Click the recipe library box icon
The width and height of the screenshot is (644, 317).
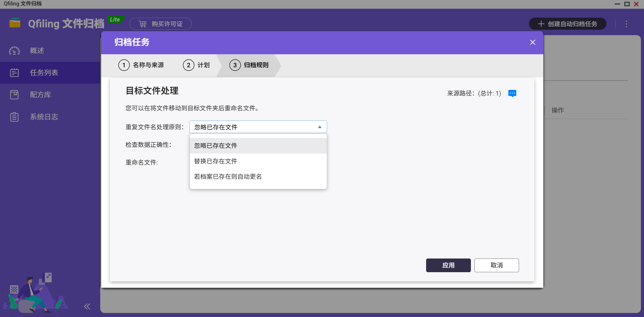pos(14,95)
